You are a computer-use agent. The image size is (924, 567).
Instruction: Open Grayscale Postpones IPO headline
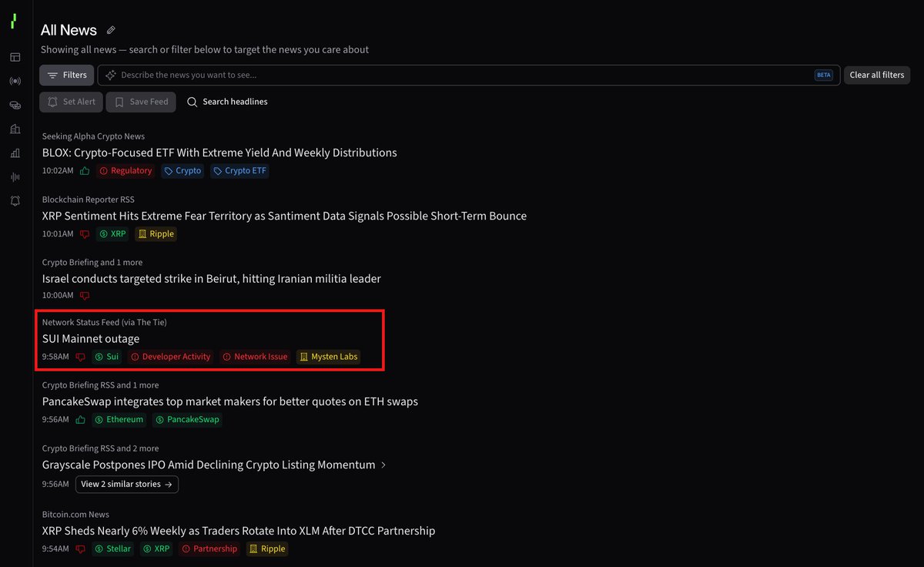pyautogui.click(x=209, y=465)
